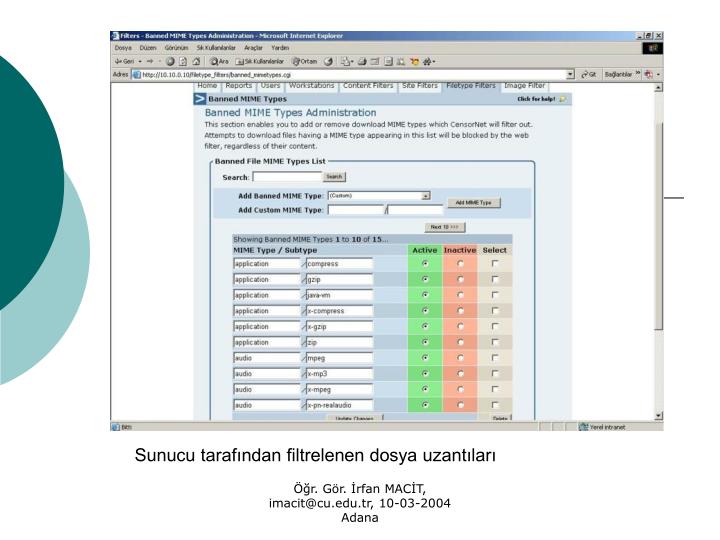Click the Geri (Back) arrow button
Image resolution: width=720 pixels, height=540 pixels.
click(124, 62)
